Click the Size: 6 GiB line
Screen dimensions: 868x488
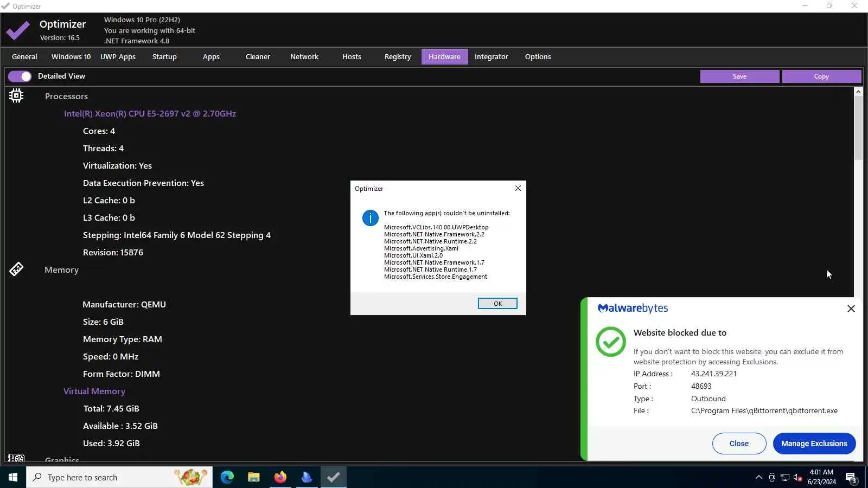tap(103, 322)
